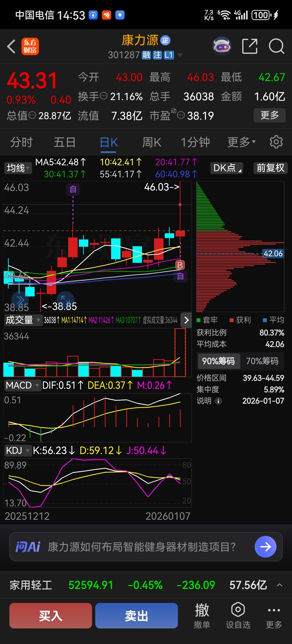Tap the lower 自 marker near the last candle
Viewport: 292px width, 644px height.
pos(180,276)
